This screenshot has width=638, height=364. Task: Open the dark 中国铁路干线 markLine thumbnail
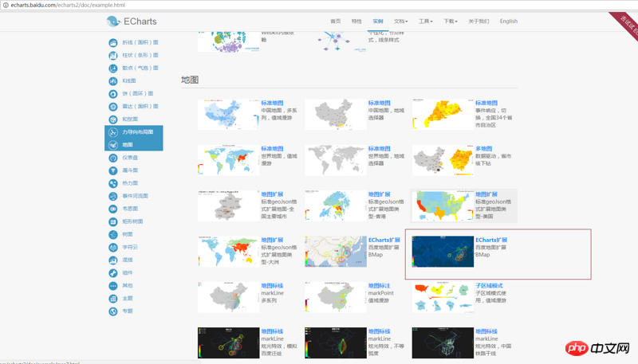pyautogui.click(x=443, y=342)
